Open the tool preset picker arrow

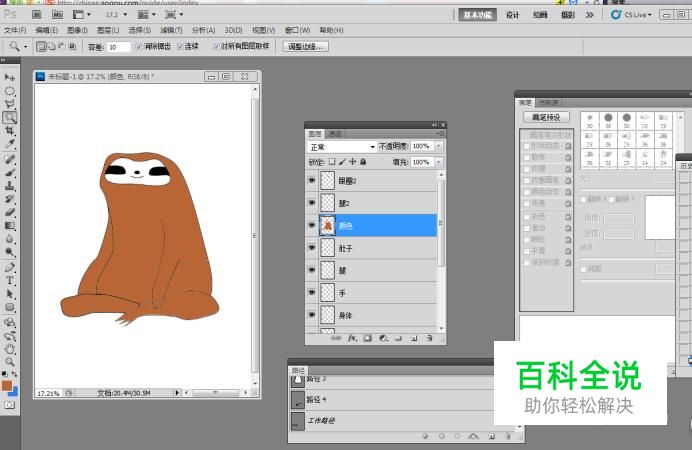coord(26,46)
